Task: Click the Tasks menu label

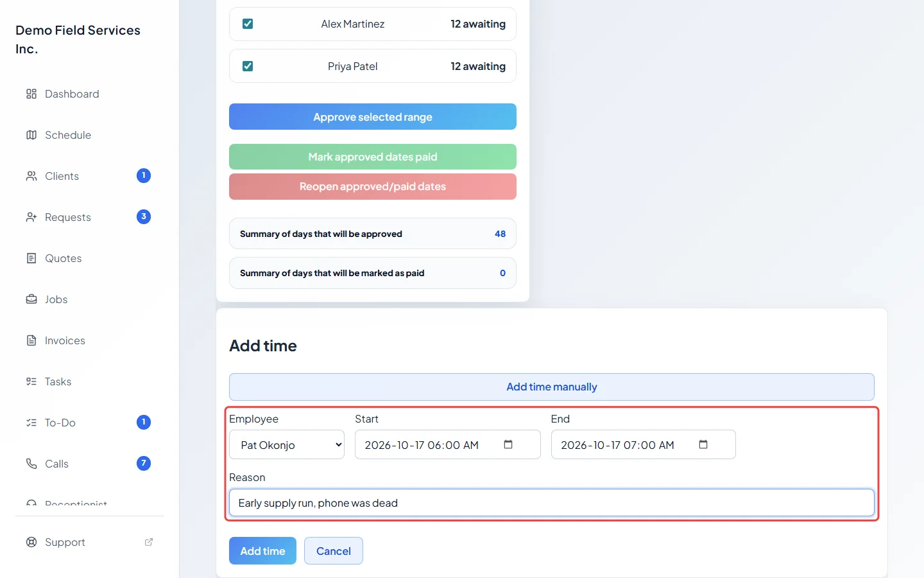Action: pyautogui.click(x=58, y=381)
